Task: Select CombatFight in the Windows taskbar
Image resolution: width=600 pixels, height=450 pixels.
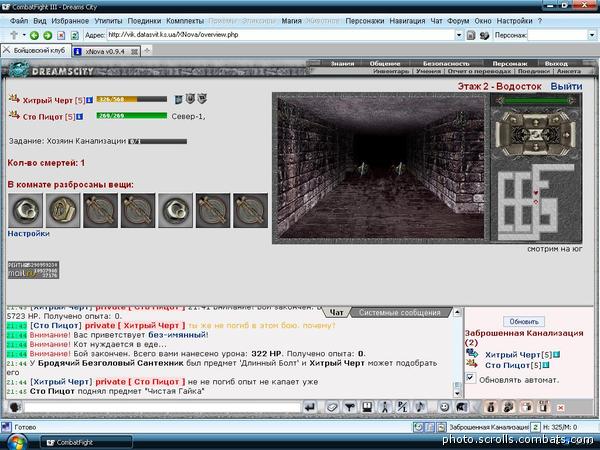Action: click(86, 442)
